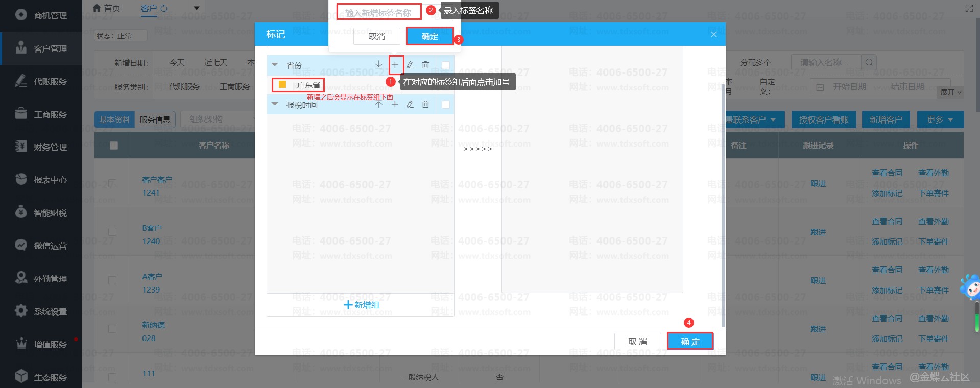This screenshot has width=980, height=388.
Task: Click the 授权客户看账 button
Action: pyautogui.click(x=824, y=119)
